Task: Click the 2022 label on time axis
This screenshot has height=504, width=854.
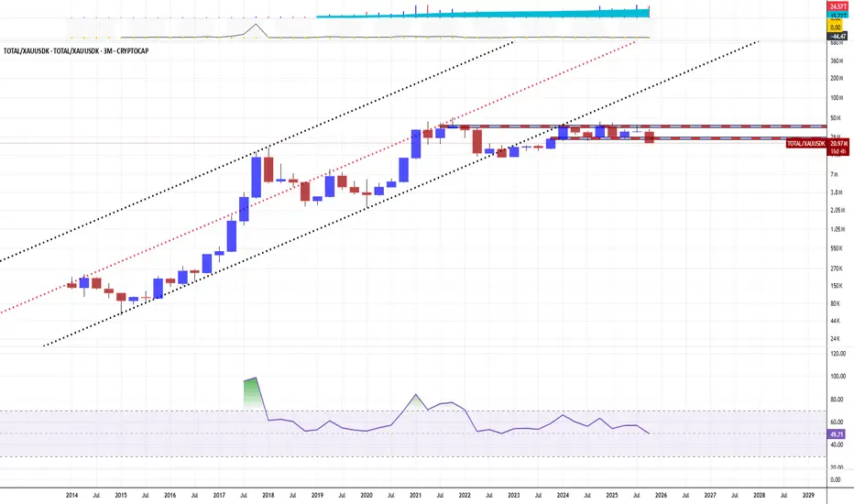Action: point(465,496)
